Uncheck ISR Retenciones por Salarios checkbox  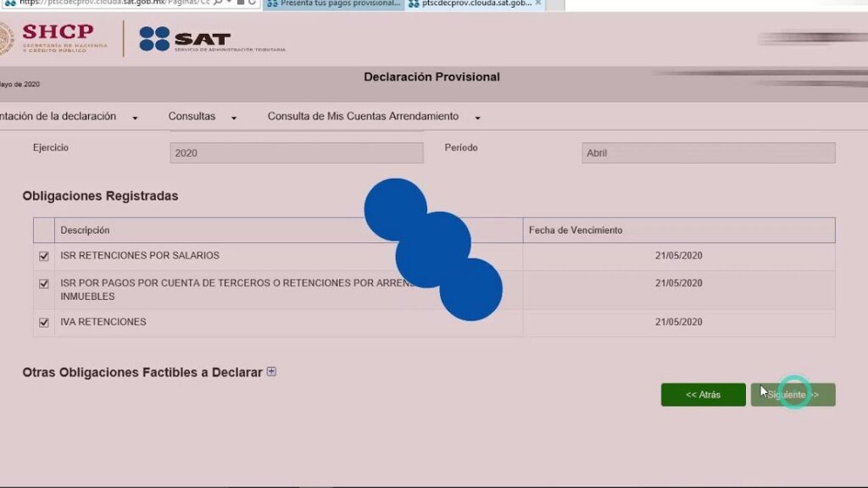tap(44, 256)
